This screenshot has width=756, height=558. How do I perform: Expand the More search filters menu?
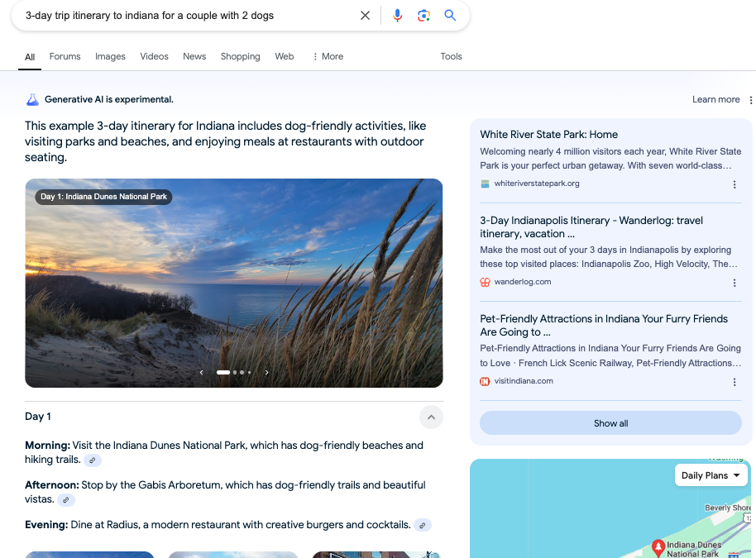pos(328,56)
